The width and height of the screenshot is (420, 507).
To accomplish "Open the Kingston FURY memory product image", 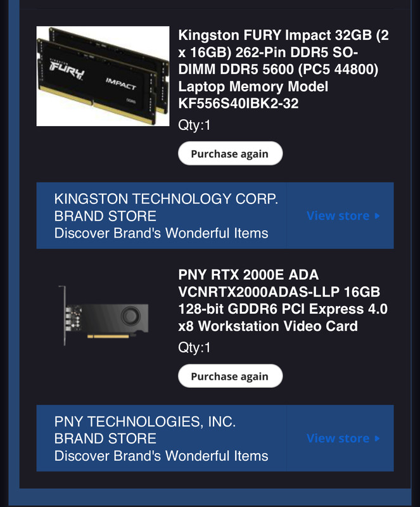I will [103, 76].
